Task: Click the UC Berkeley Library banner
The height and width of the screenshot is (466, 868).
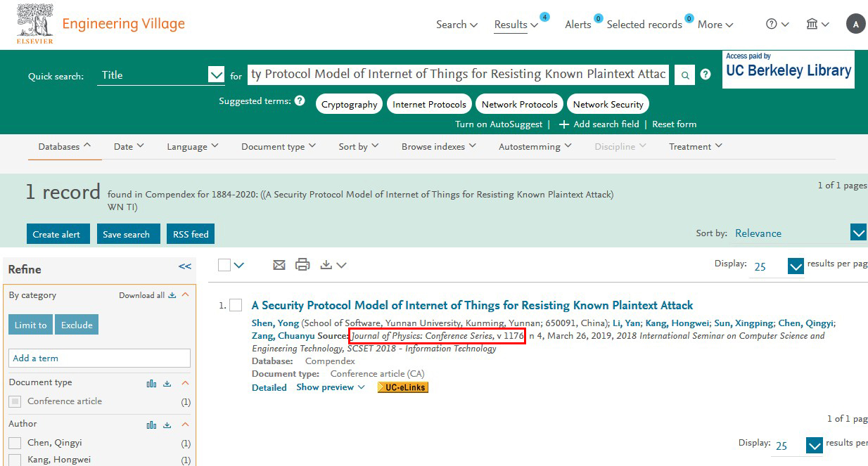Action: pos(789,69)
